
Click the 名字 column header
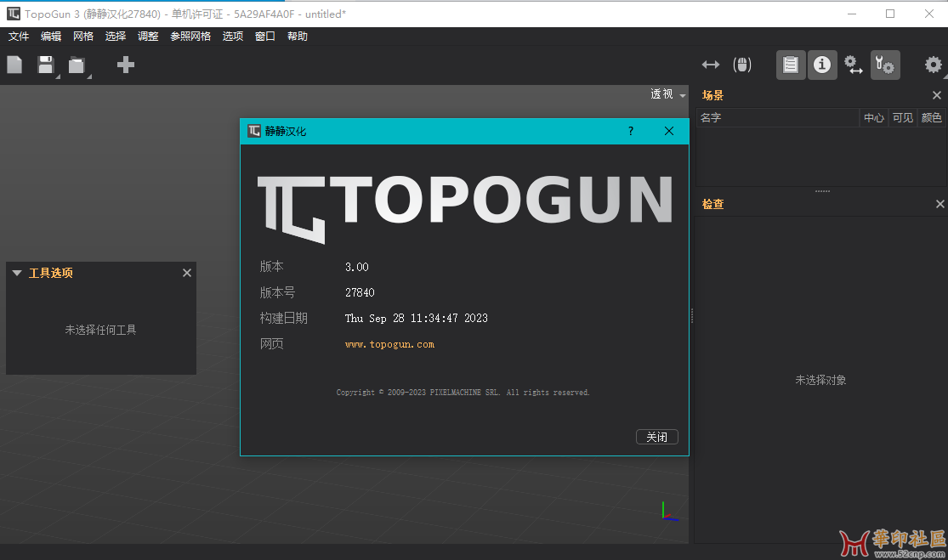[778, 118]
